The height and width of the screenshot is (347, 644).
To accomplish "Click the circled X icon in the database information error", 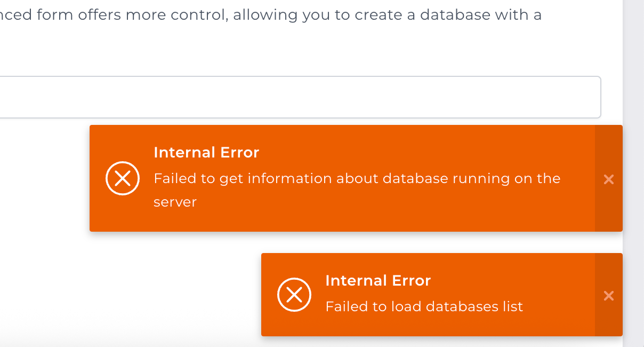I will [123, 179].
